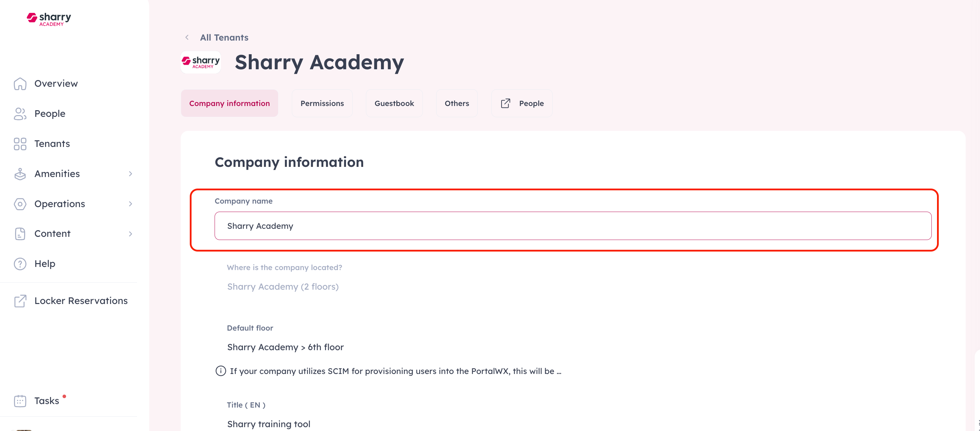980x431 pixels.
Task: Click the Locker Reservations external link icon
Action: (x=20, y=301)
